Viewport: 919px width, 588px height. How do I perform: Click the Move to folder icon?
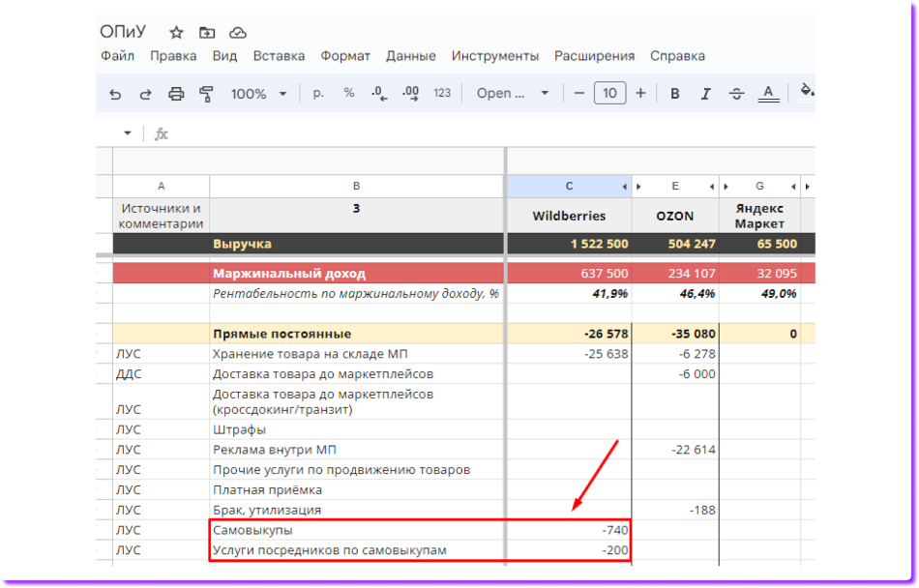(206, 32)
